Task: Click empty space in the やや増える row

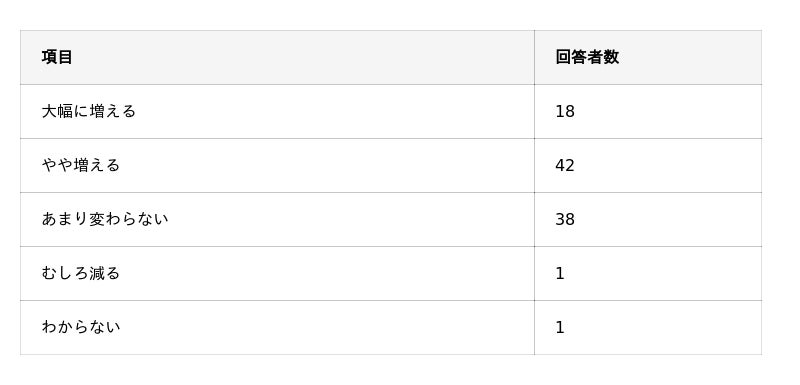Action: 332,165
